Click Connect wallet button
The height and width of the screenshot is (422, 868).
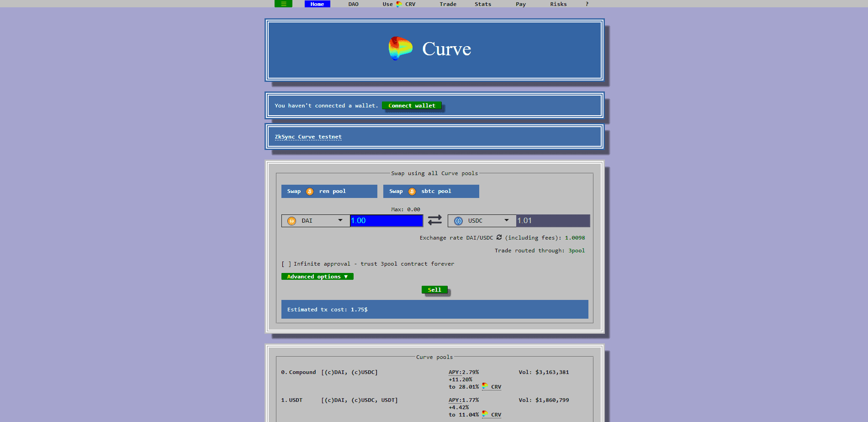pyautogui.click(x=412, y=106)
